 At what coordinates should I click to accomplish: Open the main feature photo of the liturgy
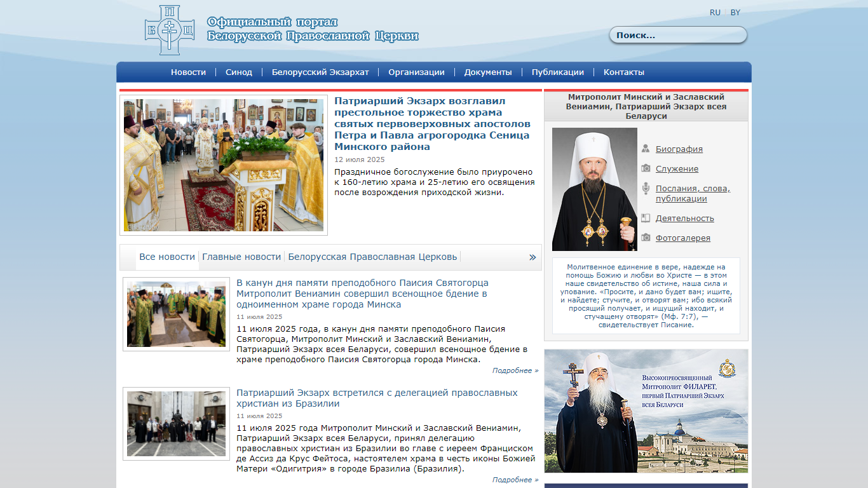point(224,165)
